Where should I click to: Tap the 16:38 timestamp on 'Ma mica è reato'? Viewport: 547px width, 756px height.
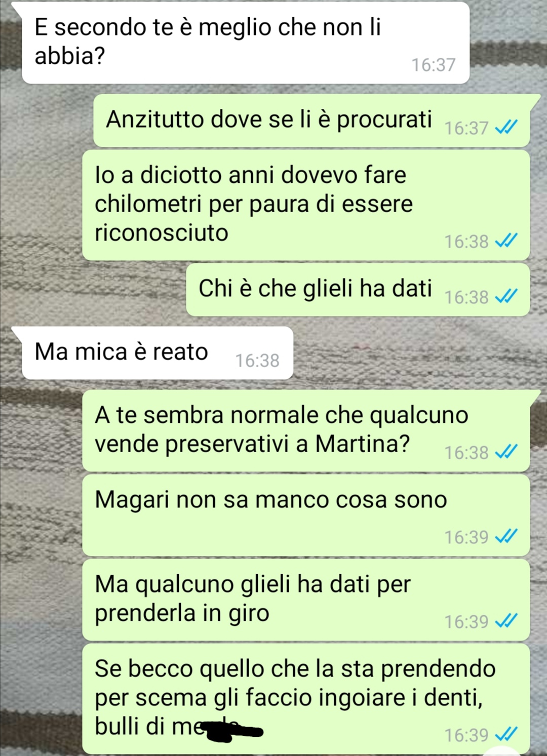[x=257, y=361]
